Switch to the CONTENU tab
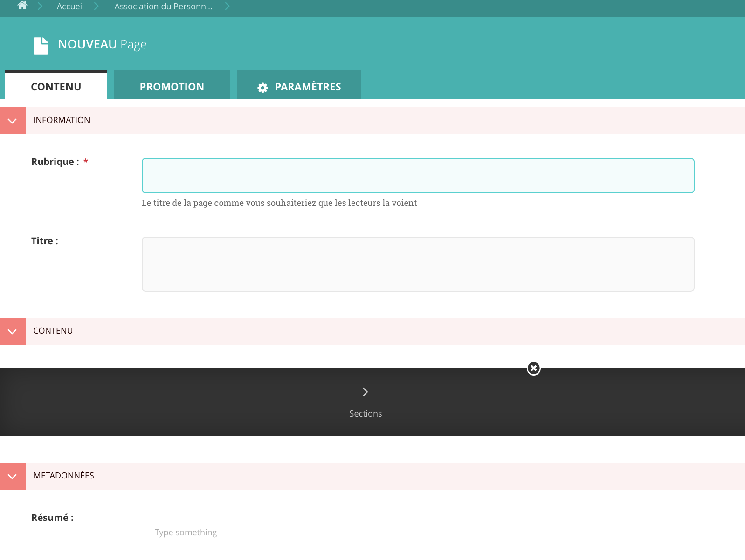 pos(56,87)
